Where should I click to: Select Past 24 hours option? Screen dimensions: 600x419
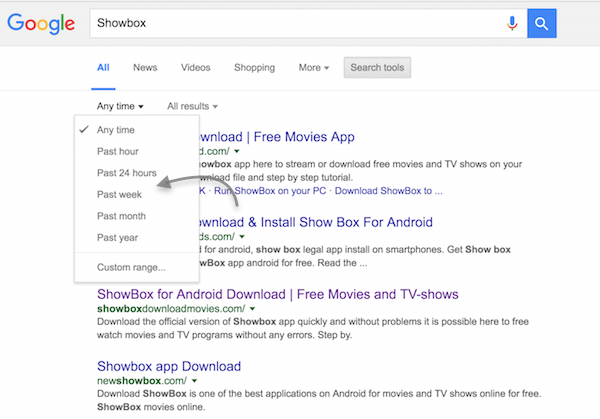click(x=137, y=173)
